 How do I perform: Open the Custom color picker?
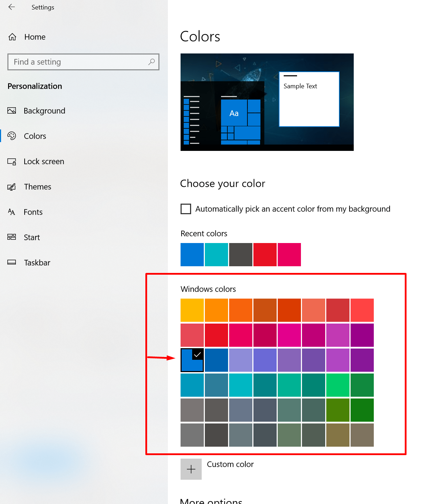pyautogui.click(x=191, y=469)
